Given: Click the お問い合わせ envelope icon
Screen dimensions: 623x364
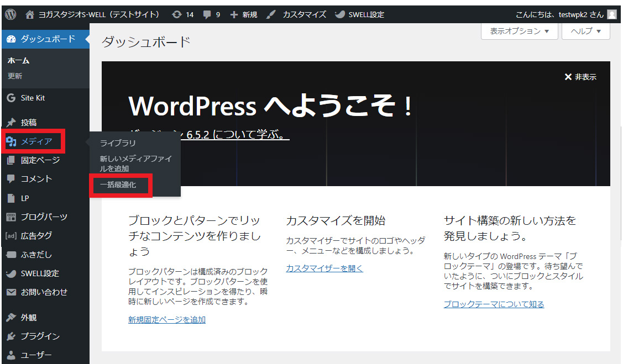Looking at the screenshot, I should tap(11, 292).
